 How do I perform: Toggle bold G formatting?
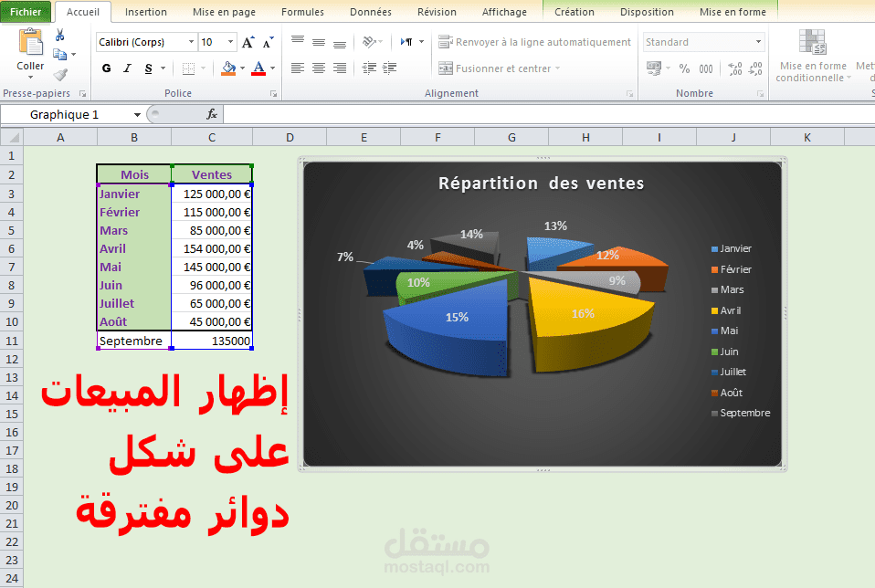tap(107, 68)
